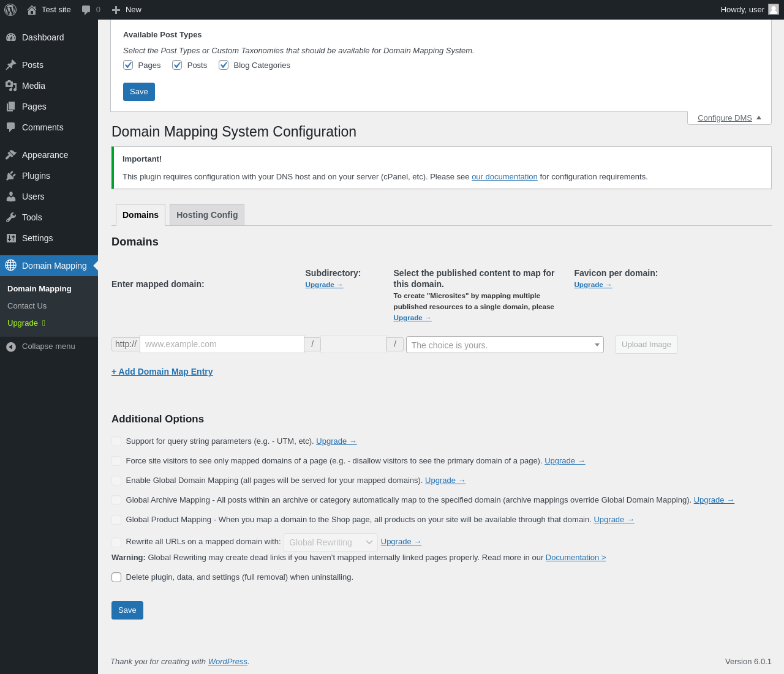This screenshot has width=784, height=674.
Task: Open the comments bubble icon in admin bar
Action: click(x=86, y=10)
